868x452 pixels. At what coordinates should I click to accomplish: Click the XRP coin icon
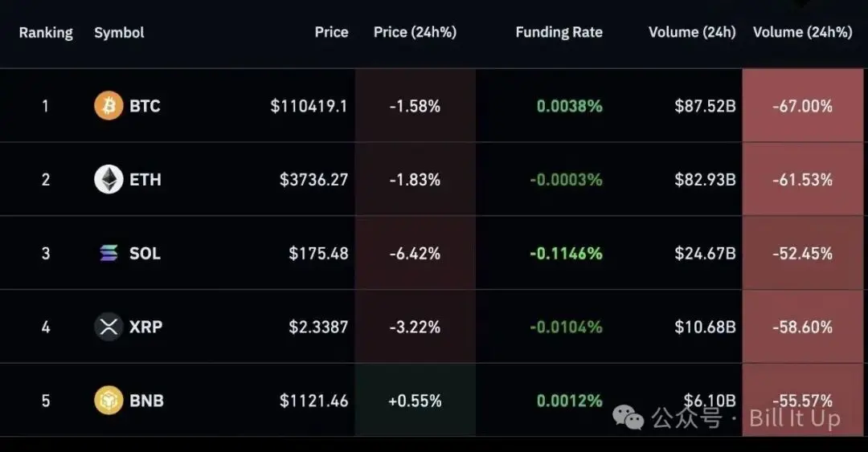[x=108, y=327]
